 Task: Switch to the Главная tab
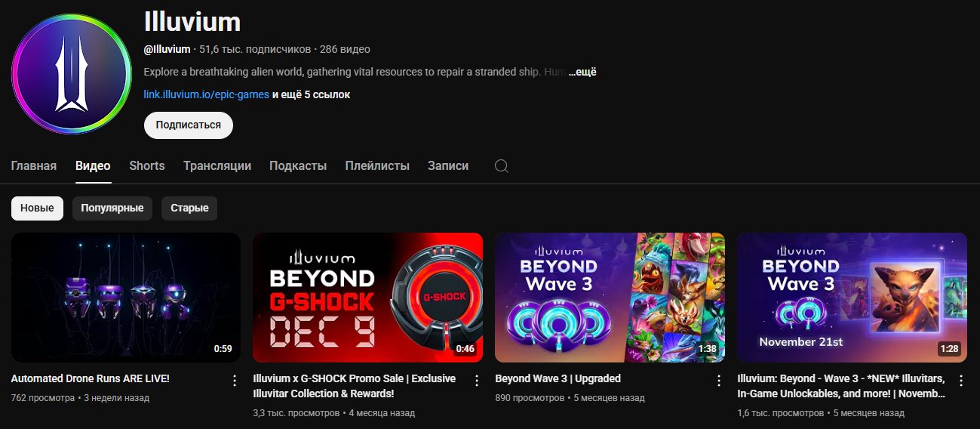coord(34,166)
